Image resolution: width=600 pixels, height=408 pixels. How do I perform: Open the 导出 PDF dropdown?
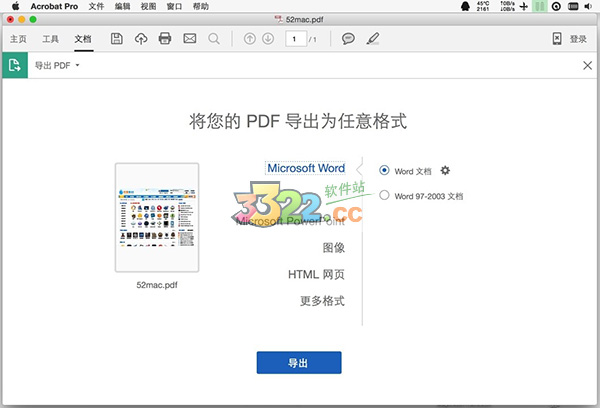pyautogui.click(x=57, y=65)
